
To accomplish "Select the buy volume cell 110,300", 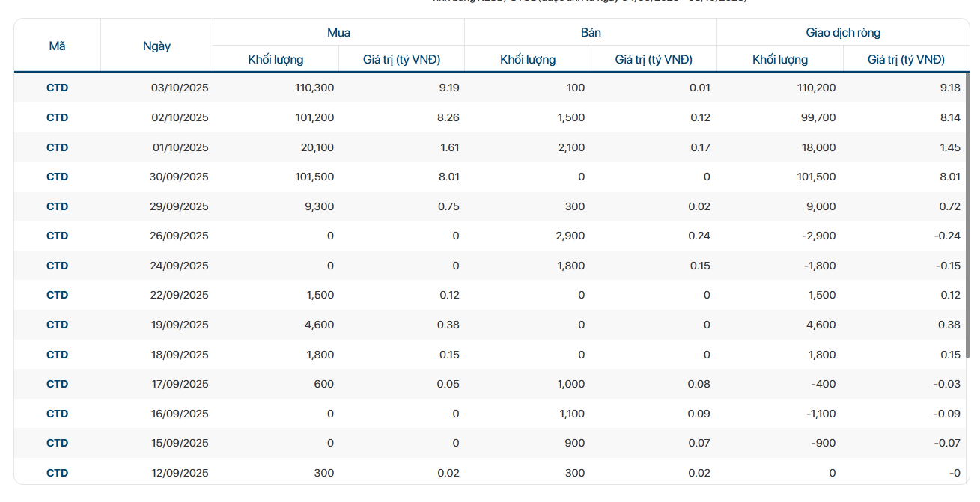I will point(314,88).
